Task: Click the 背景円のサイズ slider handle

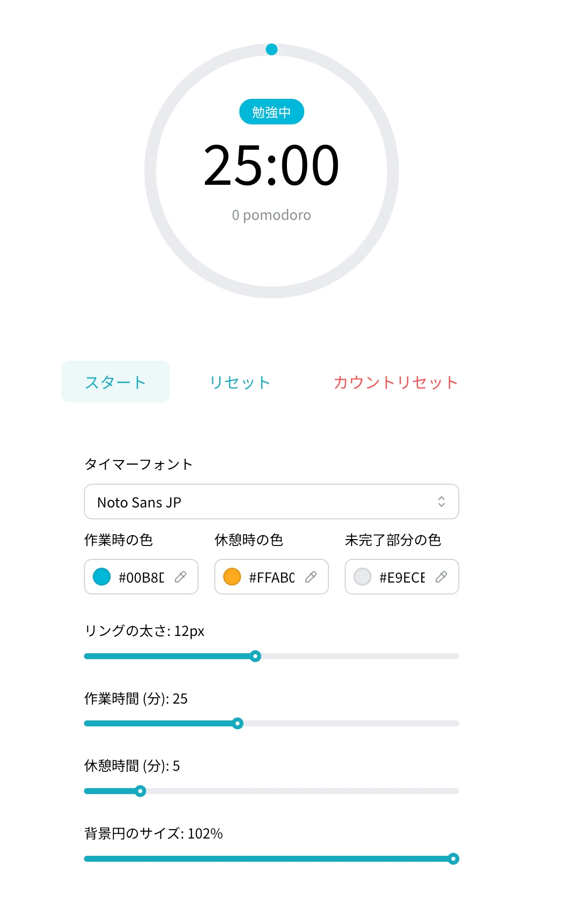Action: point(453,859)
